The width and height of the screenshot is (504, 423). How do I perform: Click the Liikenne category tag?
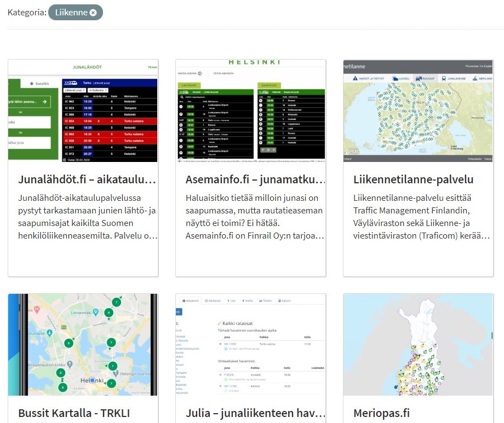[x=71, y=13]
